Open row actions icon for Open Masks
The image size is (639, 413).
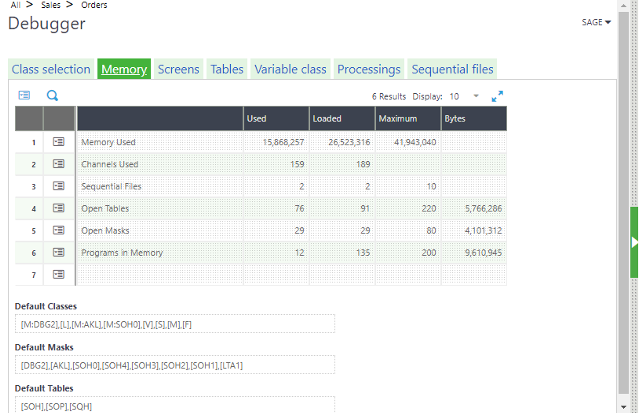coord(59,230)
